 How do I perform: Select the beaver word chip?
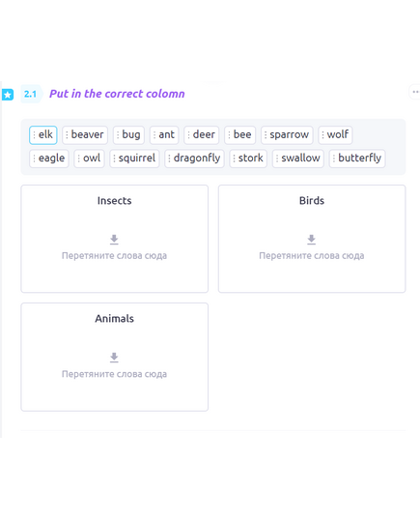85,135
